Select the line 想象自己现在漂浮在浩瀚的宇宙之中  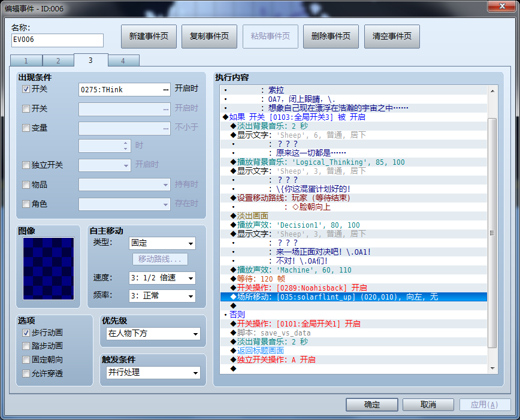[353, 108]
